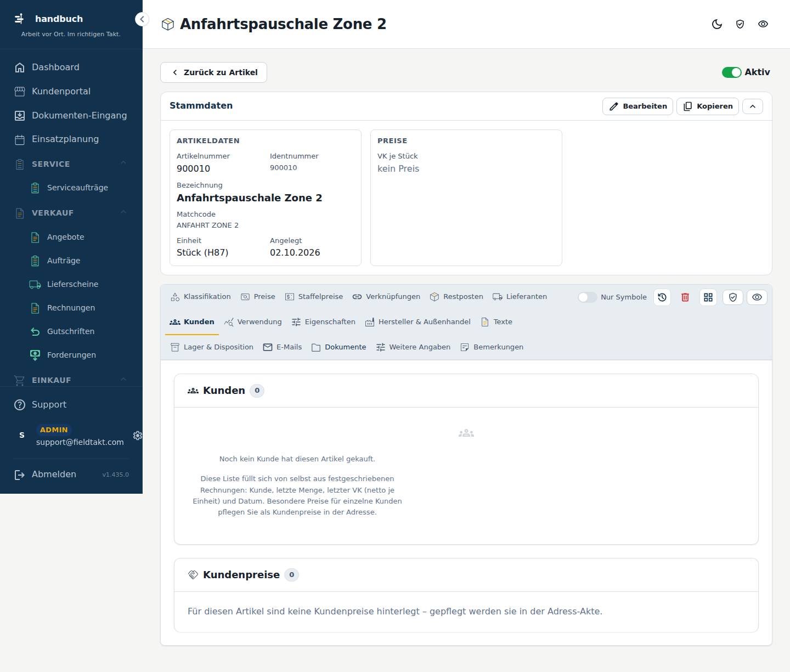Click Zurück zu Artikel button
Image resolution: width=790 pixels, height=672 pixels.
point(213,72)
